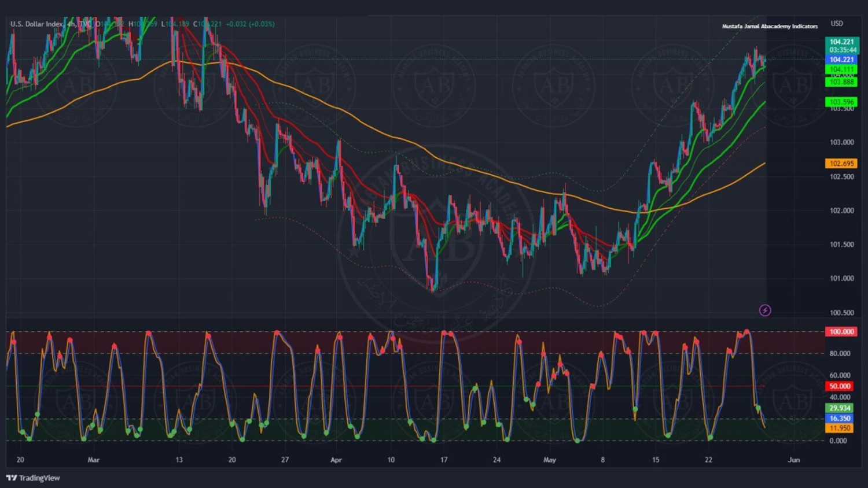
Task: Click 100.500 on the price axis
Action: click(841, 313)
